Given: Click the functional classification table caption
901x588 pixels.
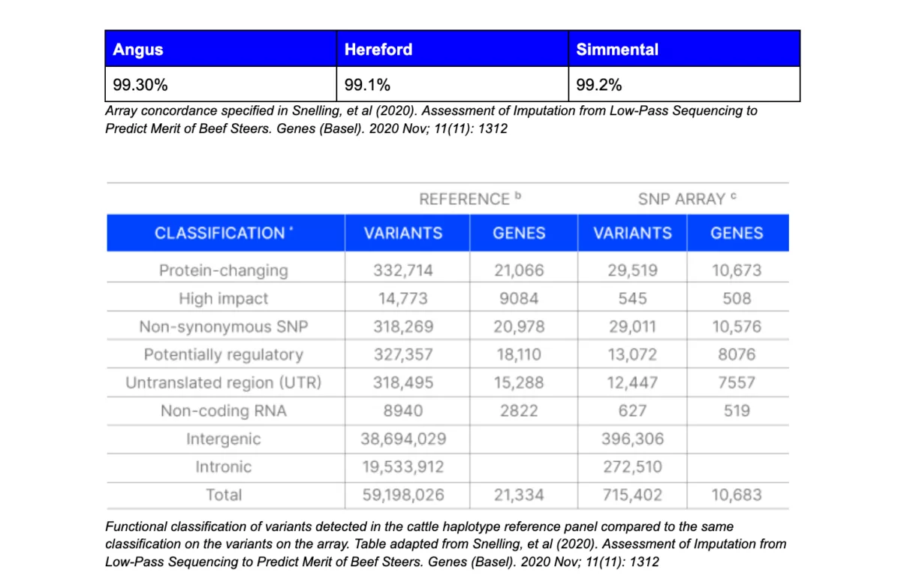Looking at the screenshot, I should pos(445,544).
